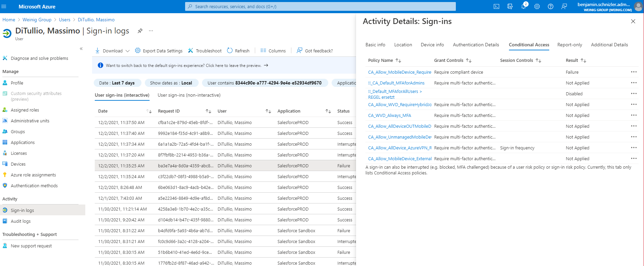
Task: Switch to the Device info tab
Action: pyautogui.click(x=432, y=45)
